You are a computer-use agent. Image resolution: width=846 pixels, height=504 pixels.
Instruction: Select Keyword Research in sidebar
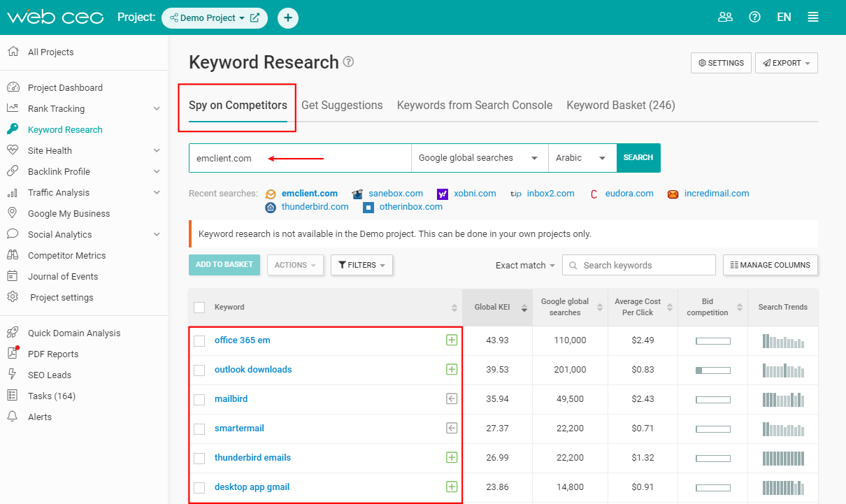[65, 129]
